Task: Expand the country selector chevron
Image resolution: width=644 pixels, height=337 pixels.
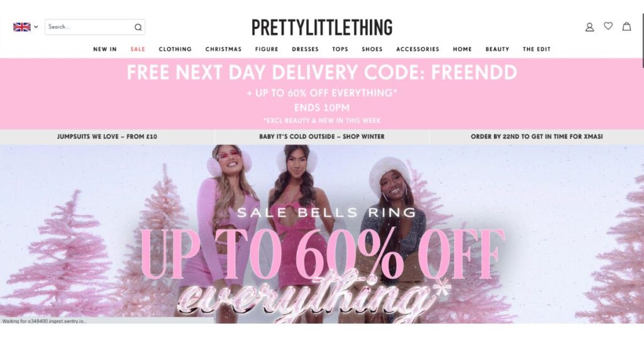Action: (x=36, y=27)
